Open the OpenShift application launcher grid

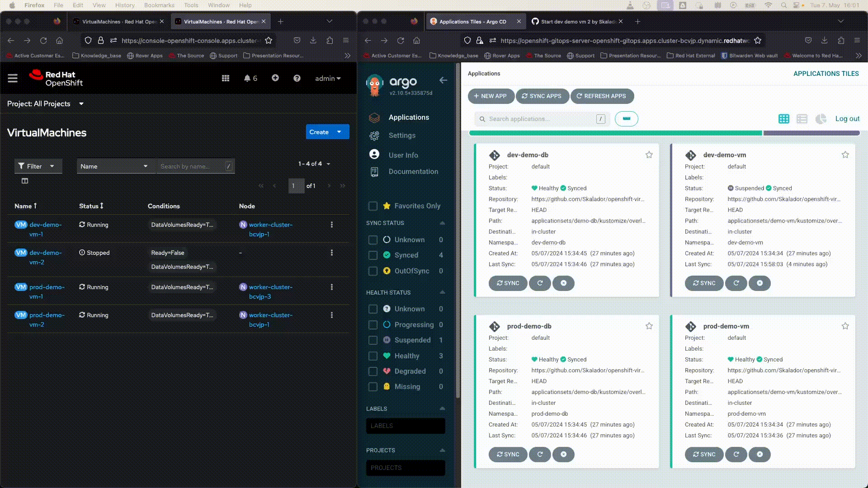(226, 79)
